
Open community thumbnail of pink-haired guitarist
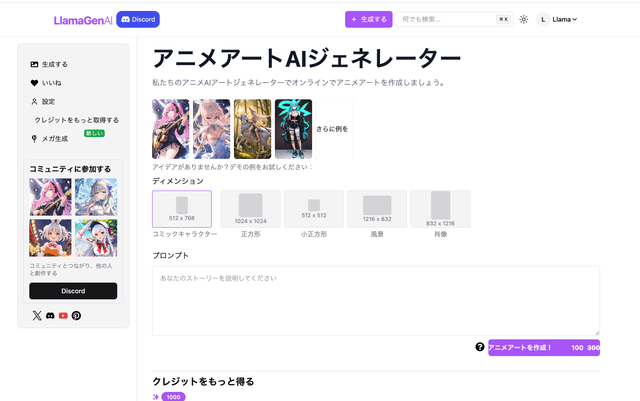pyautogui.click(x=50, y=197)
